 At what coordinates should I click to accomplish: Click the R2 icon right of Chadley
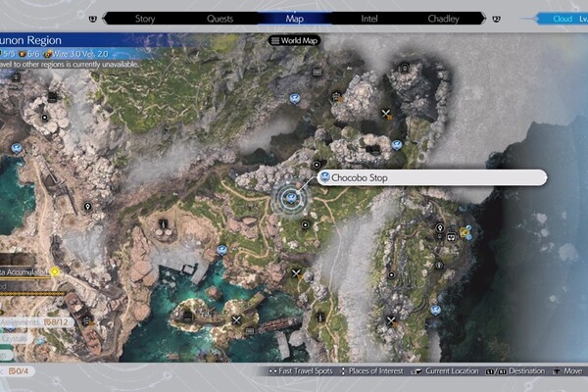[496, 19]
